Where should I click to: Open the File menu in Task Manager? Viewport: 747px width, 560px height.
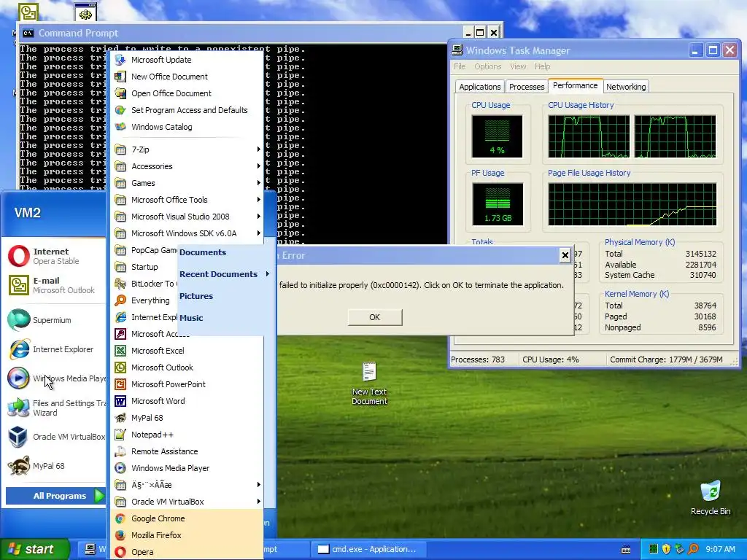coord(460,66)
